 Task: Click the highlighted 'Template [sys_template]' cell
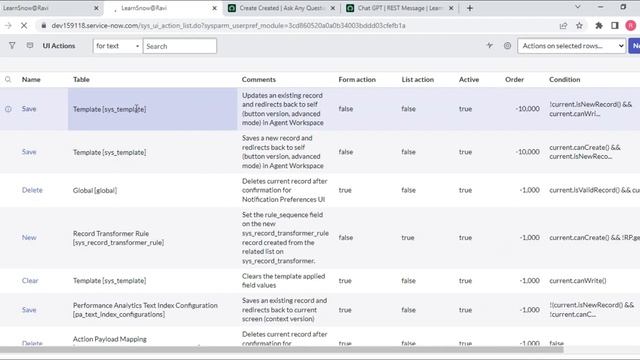[152, 109]
